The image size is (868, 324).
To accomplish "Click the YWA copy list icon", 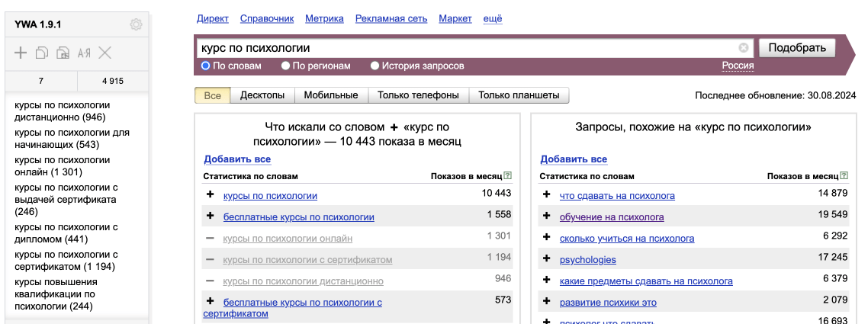I will 42,53.
